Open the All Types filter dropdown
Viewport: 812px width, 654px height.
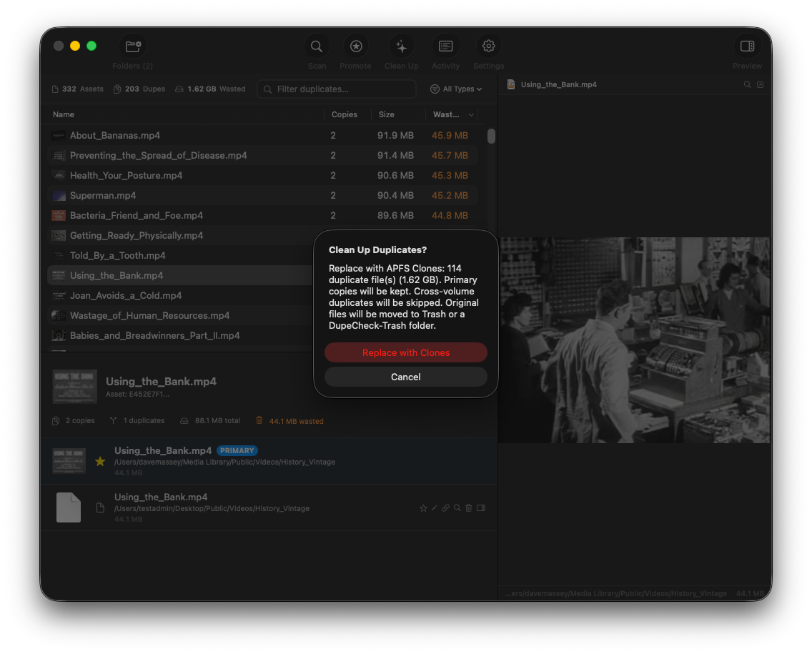(456, 89)
